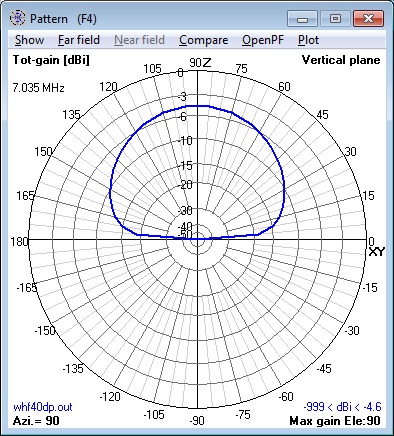Screen dimensions: 394x436
Task: Open the OpenPF menu
Action: 263,40
